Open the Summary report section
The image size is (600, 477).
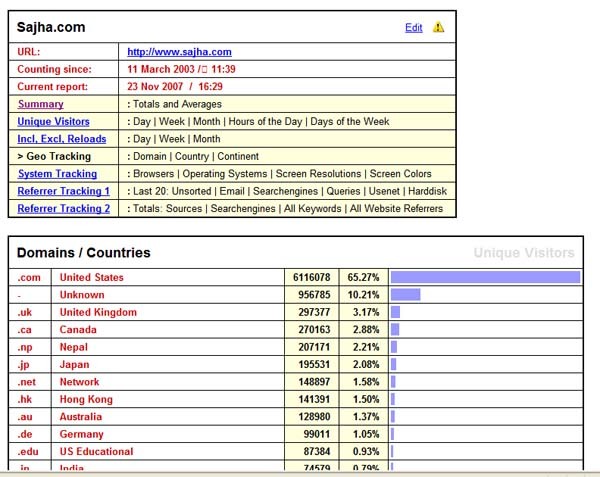40,104
